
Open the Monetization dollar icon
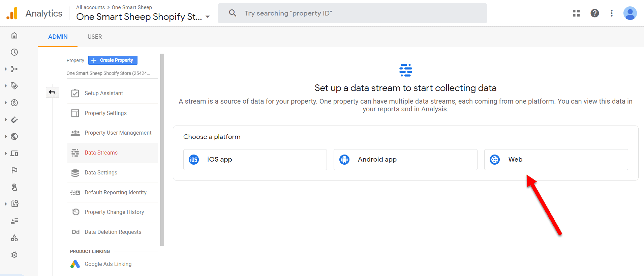[14, 103]
